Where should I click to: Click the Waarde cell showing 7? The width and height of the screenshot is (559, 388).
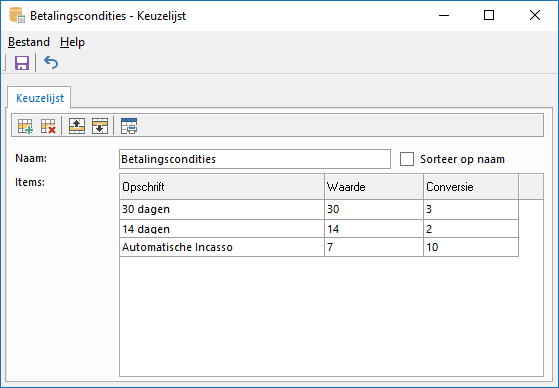point(374,247)
